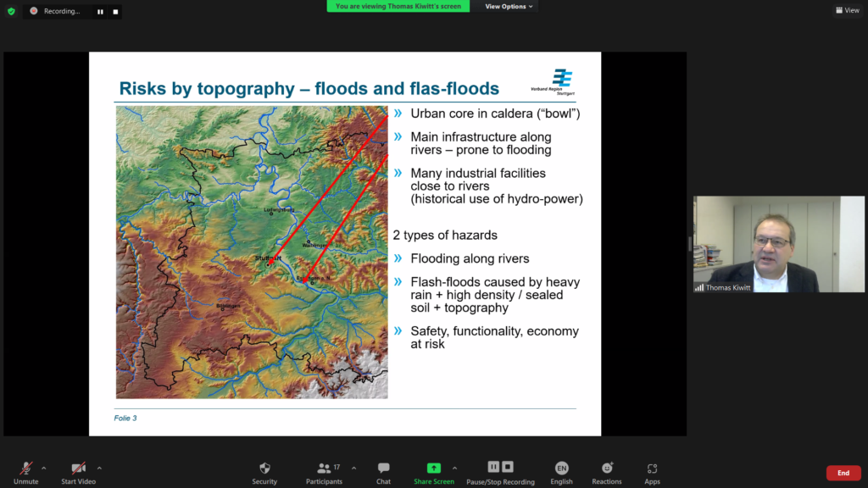
Task: Click the green encryption shield icon
Action: coord(11,11)
